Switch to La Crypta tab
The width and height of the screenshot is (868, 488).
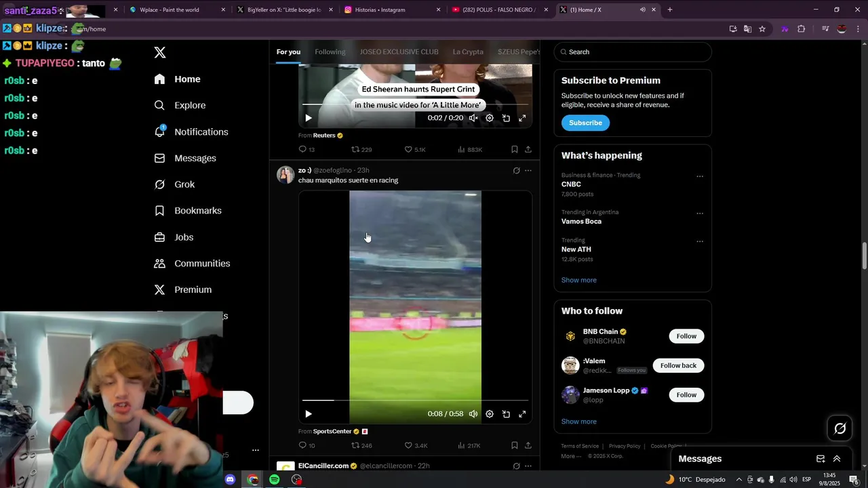468,52
